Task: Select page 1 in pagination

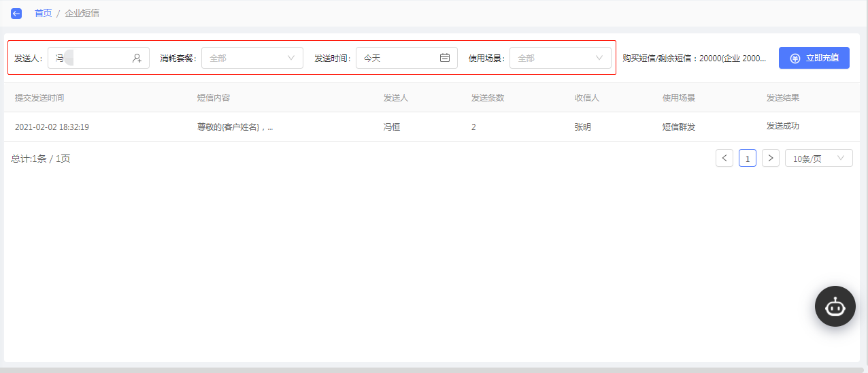Action: pyautogui.click(x=748, y=158)
